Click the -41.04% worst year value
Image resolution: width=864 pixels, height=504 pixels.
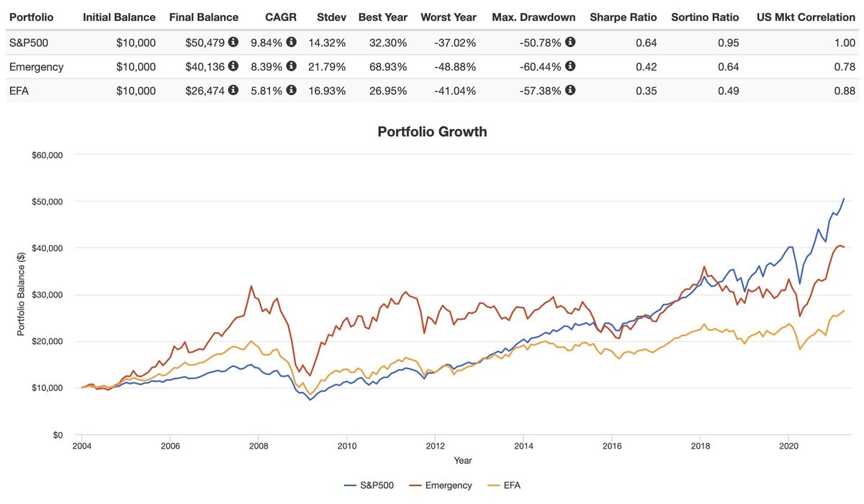(x=455, y=91)
